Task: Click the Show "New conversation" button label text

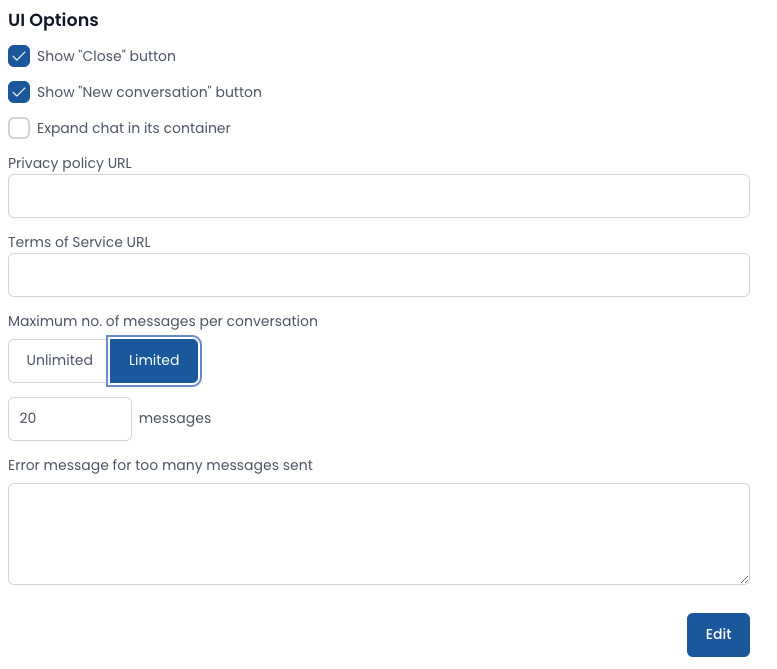Action: click(149, 92)
